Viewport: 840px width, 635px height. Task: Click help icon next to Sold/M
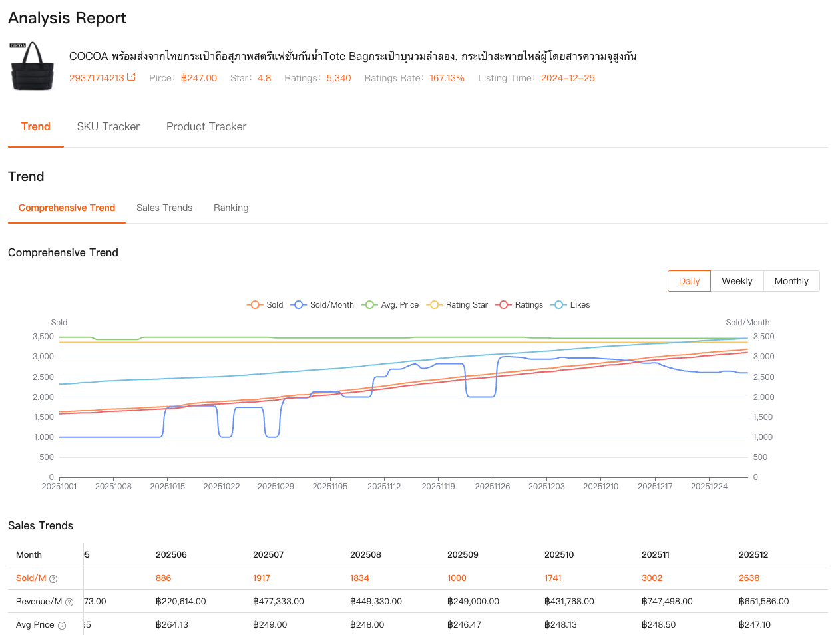(53, 579)
